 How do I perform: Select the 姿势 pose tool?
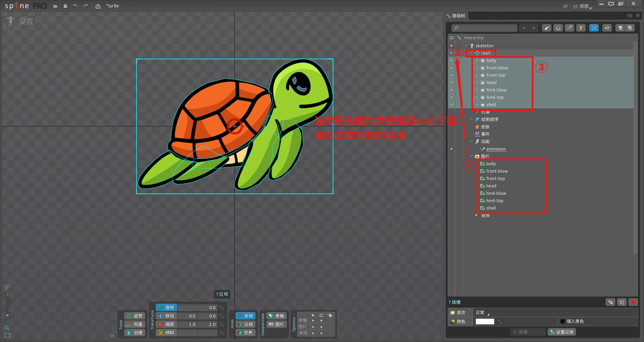(135, 316)
